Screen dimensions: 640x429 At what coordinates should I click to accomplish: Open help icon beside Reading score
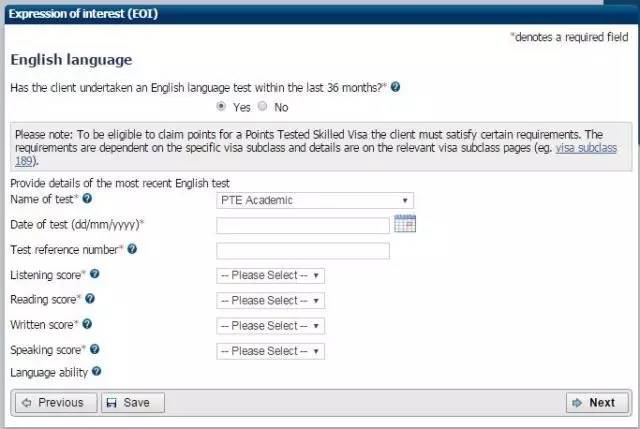click(x=90, y=299)
